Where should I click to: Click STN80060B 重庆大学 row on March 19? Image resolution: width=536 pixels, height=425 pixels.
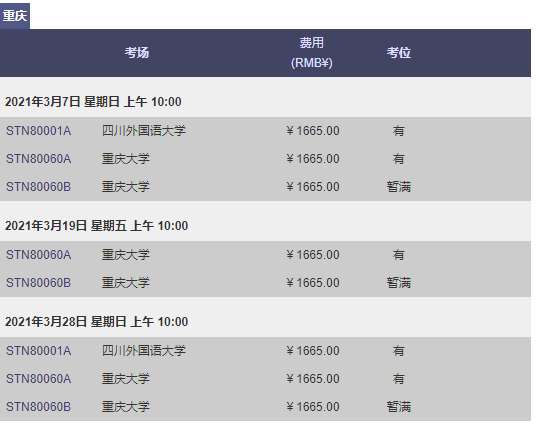pos(265,283)
